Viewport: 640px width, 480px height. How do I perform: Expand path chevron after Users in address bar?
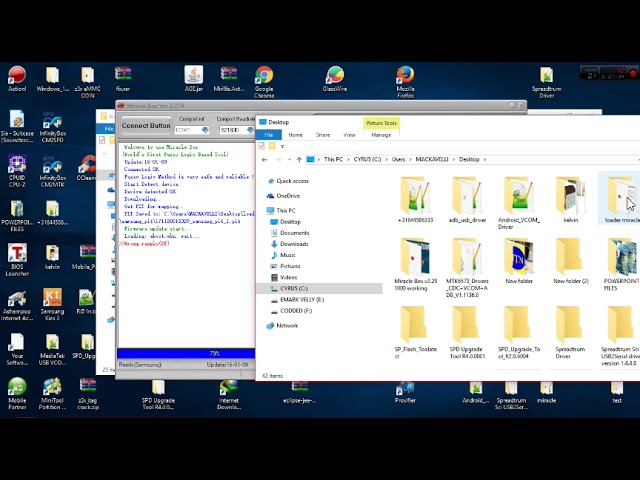pos(410,160)
